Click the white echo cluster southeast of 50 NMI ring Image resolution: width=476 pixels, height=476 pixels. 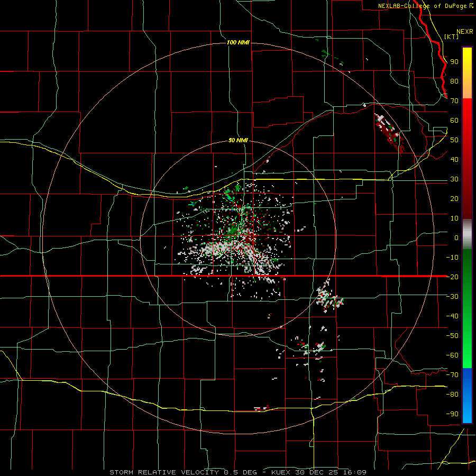[329, 297]
